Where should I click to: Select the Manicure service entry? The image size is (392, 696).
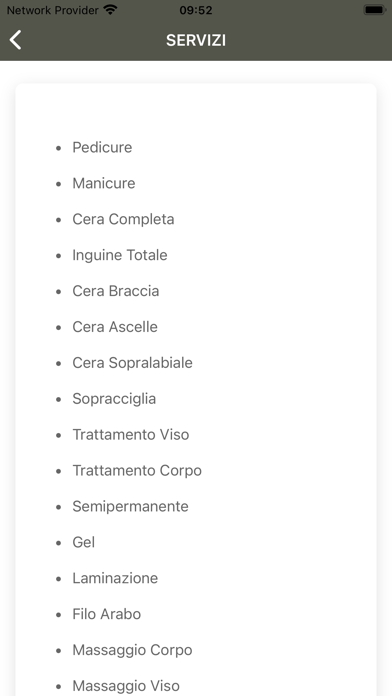coord(104,183)
